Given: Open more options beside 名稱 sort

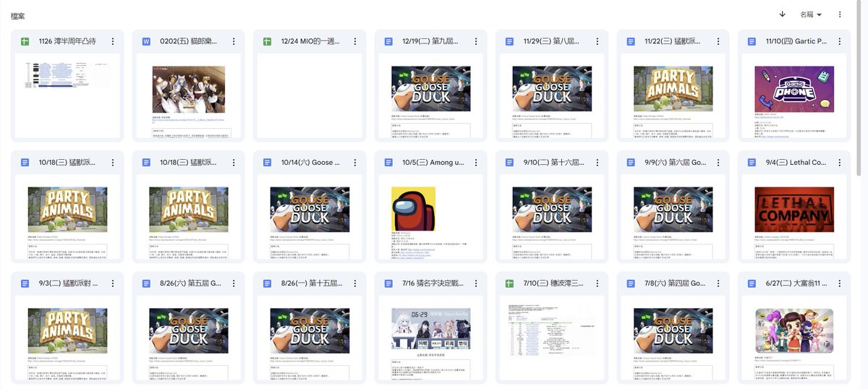Looking at the screenshot, I should (840, 14).
